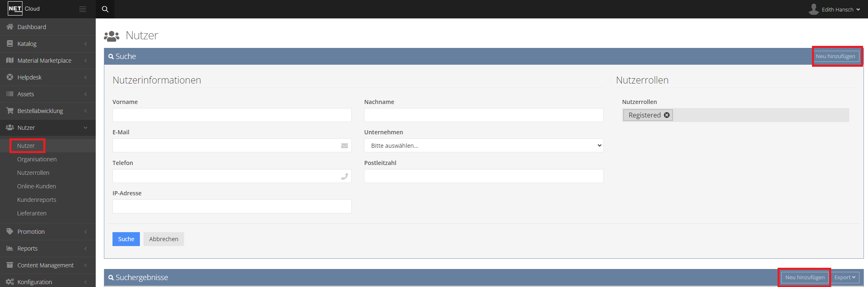
Task: Open Nutzerrollen submenu item
Action: coord(33,173)
